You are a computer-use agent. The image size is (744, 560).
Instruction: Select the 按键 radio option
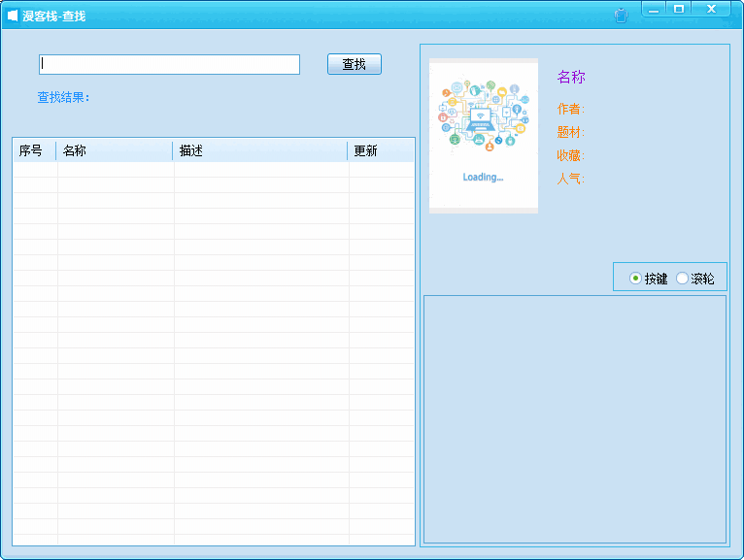(x=635, y=279)
